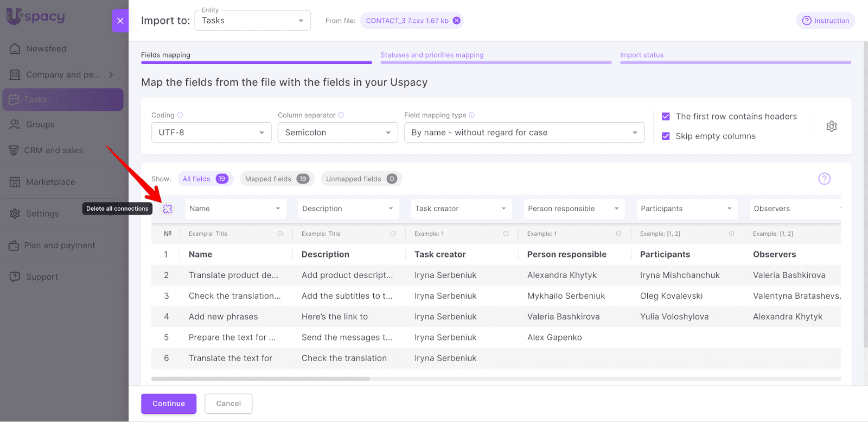Open import settings gear icon
Image resolution: width=868 pixels, height=422 pixels.
831,127
